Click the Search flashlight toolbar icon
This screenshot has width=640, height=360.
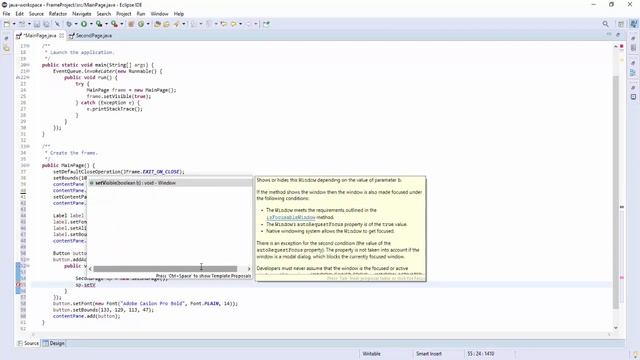tap(176, 24)
